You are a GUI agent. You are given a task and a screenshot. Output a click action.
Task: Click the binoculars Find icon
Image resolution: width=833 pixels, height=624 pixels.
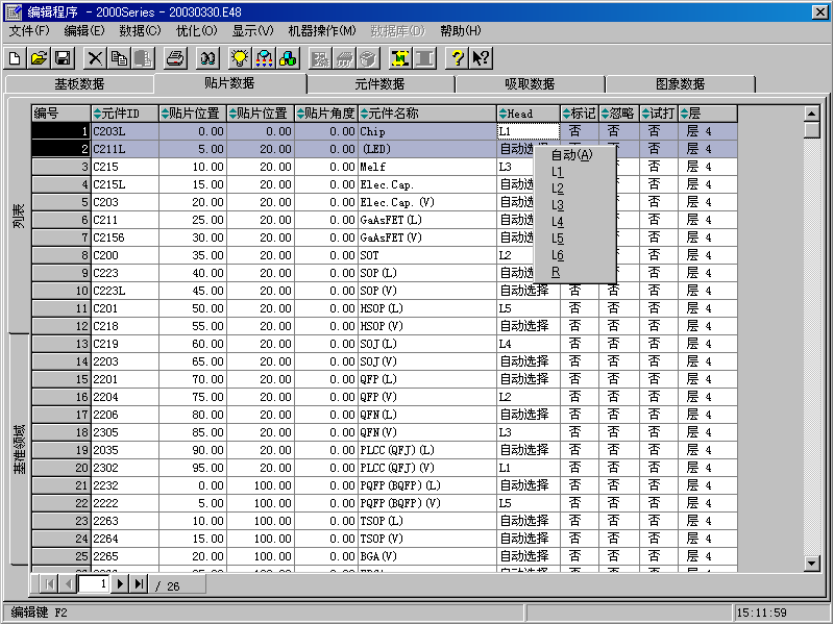[208, 59]
